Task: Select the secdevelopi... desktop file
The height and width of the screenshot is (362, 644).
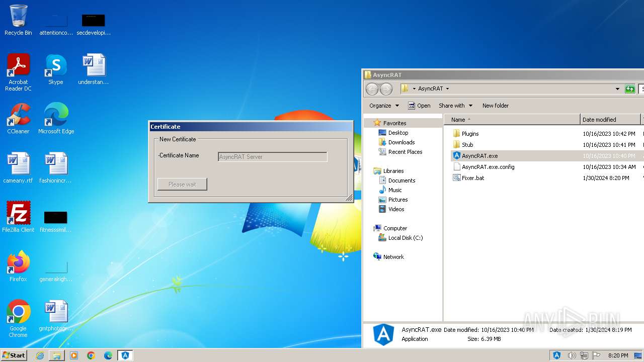Action: [x=93, y=24]
